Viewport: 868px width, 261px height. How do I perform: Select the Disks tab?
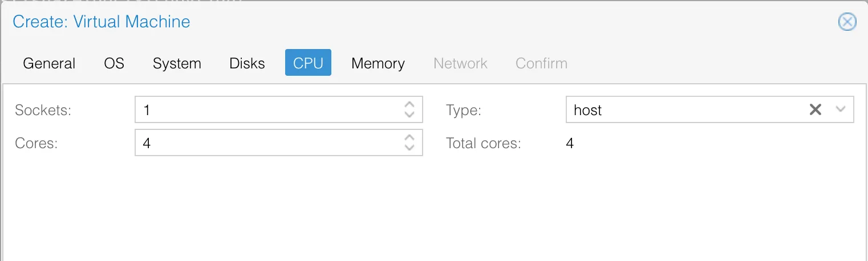(247, 63)
